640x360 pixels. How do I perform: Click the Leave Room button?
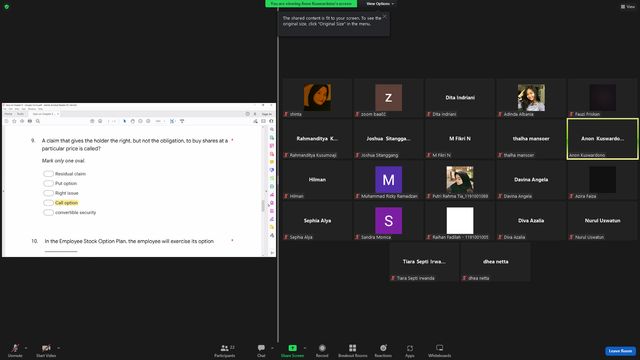(620, 351)
